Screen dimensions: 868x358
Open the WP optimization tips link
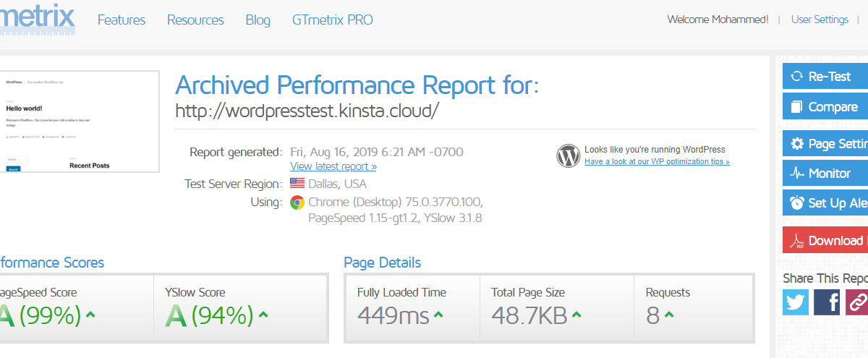pyautogui.click(x=657, y=162)
